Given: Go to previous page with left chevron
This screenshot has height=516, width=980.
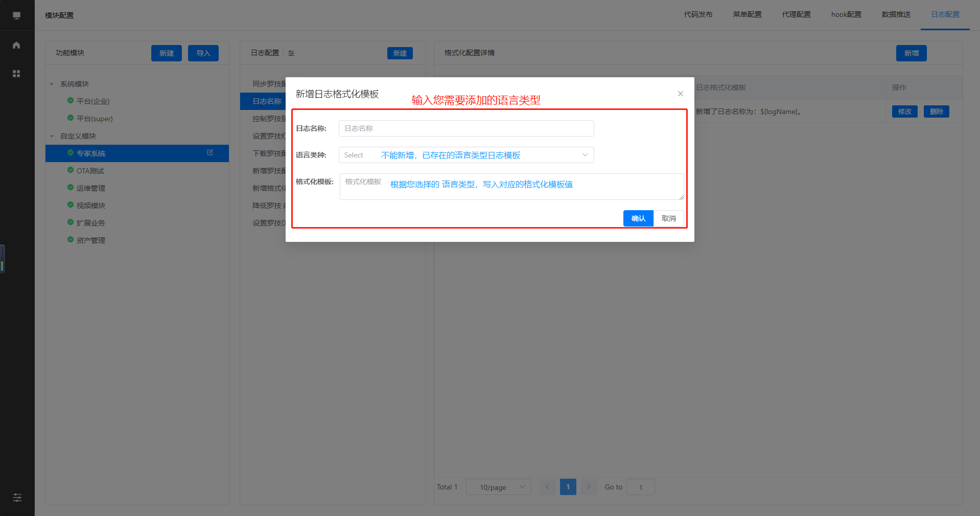Looking at the screenshot, I should pos(547,487).
